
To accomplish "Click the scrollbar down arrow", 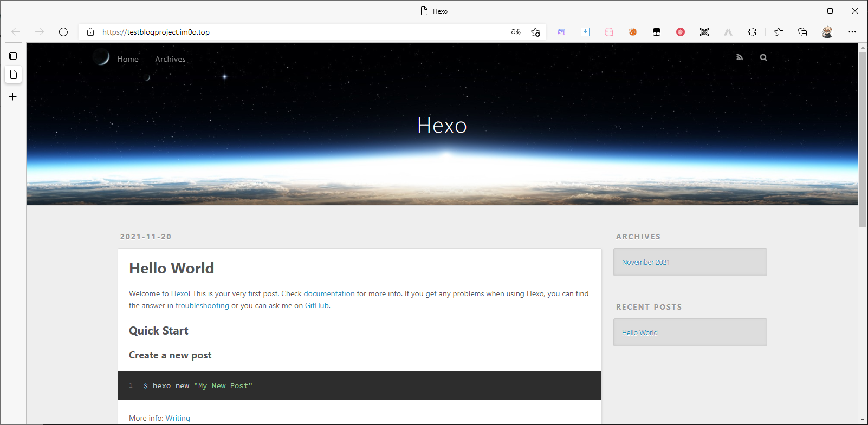I will [x=863, y=420].
